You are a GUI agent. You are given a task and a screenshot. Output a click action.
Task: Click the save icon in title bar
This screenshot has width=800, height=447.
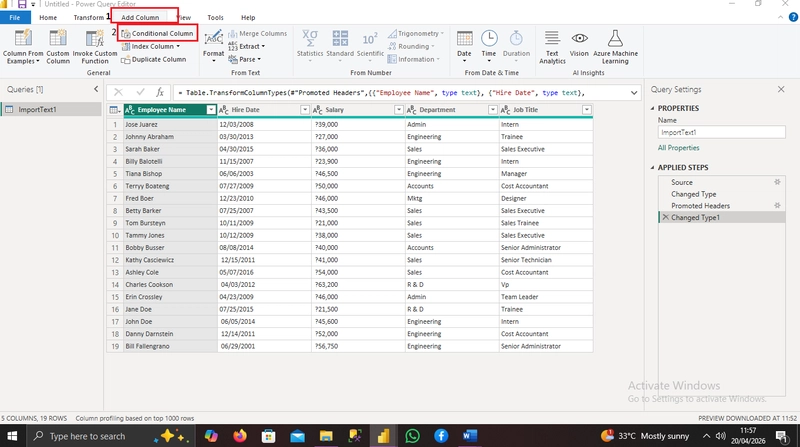pyautogui.click(x=22, y=4)
